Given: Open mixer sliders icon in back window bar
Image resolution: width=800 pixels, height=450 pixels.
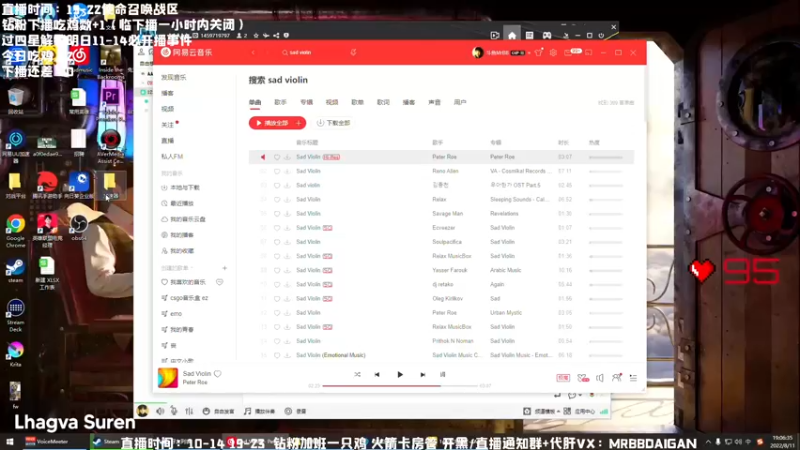Looking at the screenshot, I should click(189, 411).
